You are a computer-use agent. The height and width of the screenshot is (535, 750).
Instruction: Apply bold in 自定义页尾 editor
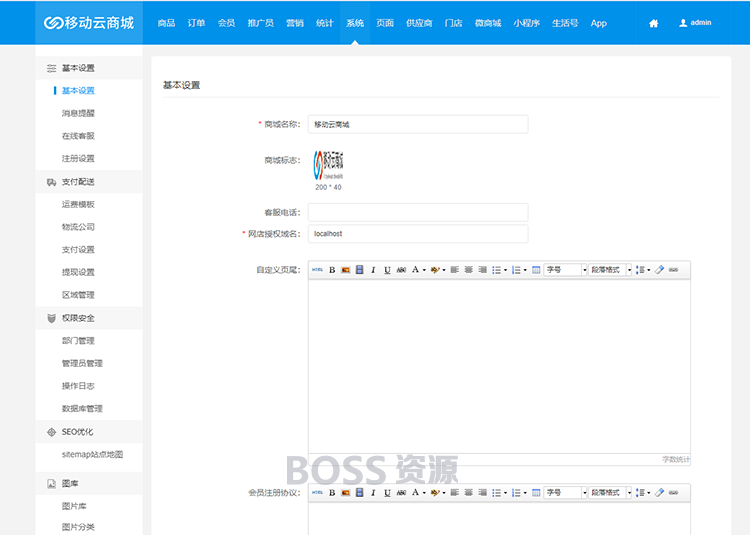click(x=332, y=270)
